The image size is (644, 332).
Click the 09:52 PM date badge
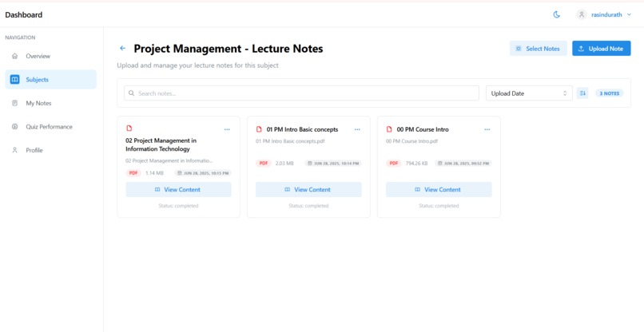coord(463,164)
